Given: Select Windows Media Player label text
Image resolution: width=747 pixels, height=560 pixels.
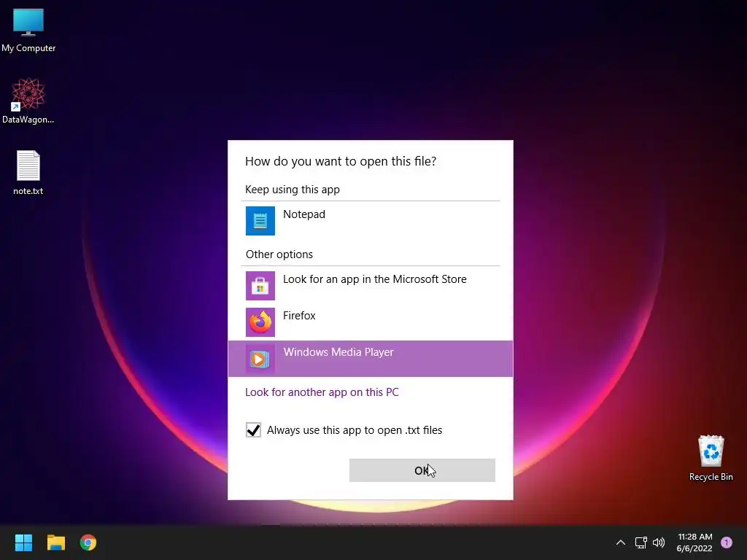Looking at the screenshot, I should coord(338,352).
